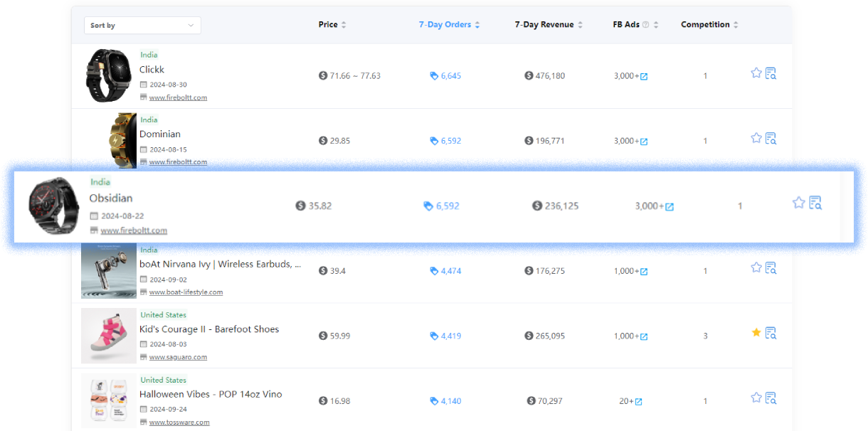Sort by the Competition column header
868x431 pixels.
click(x=709, y=25)
